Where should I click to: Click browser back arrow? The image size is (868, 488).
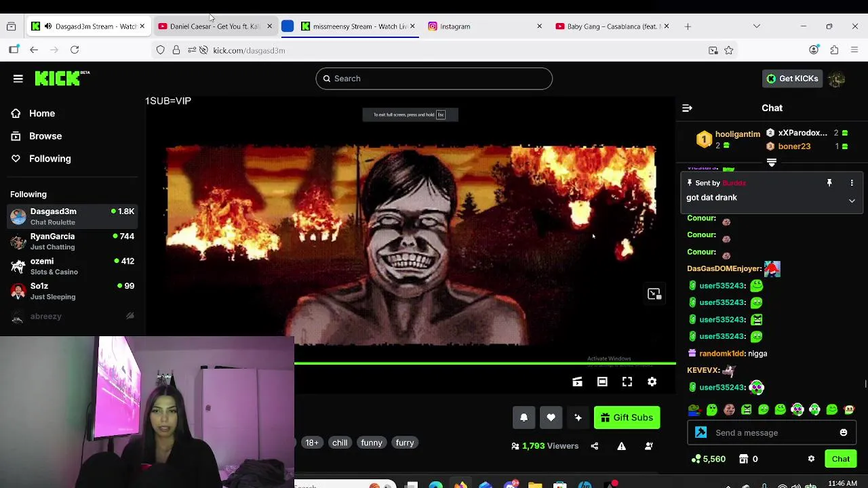click(34, 50)
